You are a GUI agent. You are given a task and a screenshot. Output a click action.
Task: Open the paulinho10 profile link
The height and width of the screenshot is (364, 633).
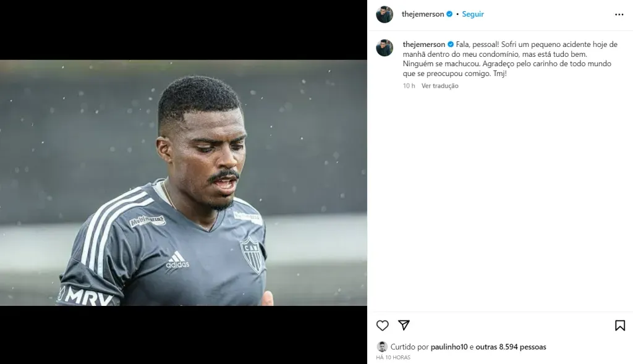[x=449, y=347]
